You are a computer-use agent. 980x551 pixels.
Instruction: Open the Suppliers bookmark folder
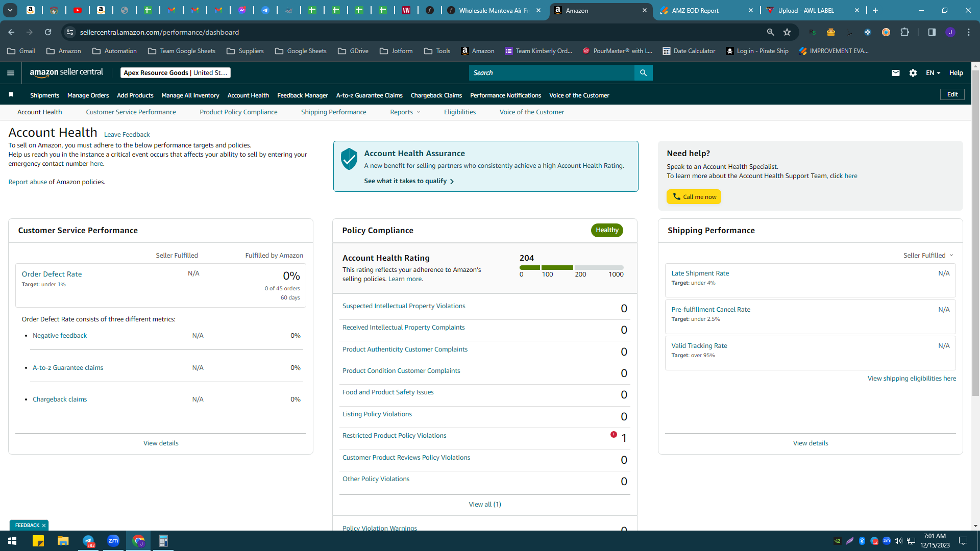pyautogui.click(x=245, y=51)
